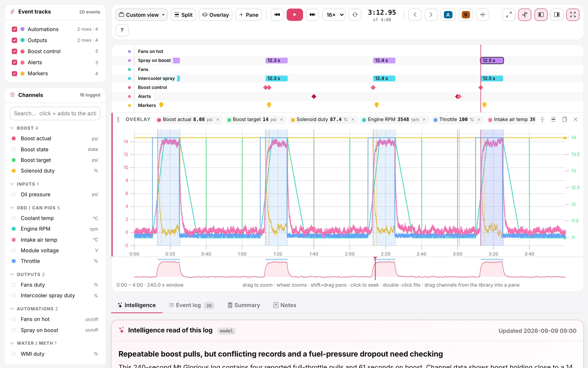Viewport: 588px width, 368px height.
Task: Switch to Intelligence tab
Action: coord(137,305)
